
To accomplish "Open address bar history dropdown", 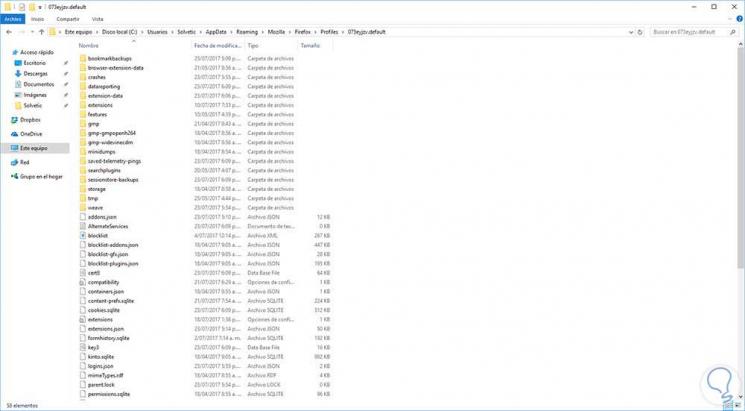I will tap(630, 32).
